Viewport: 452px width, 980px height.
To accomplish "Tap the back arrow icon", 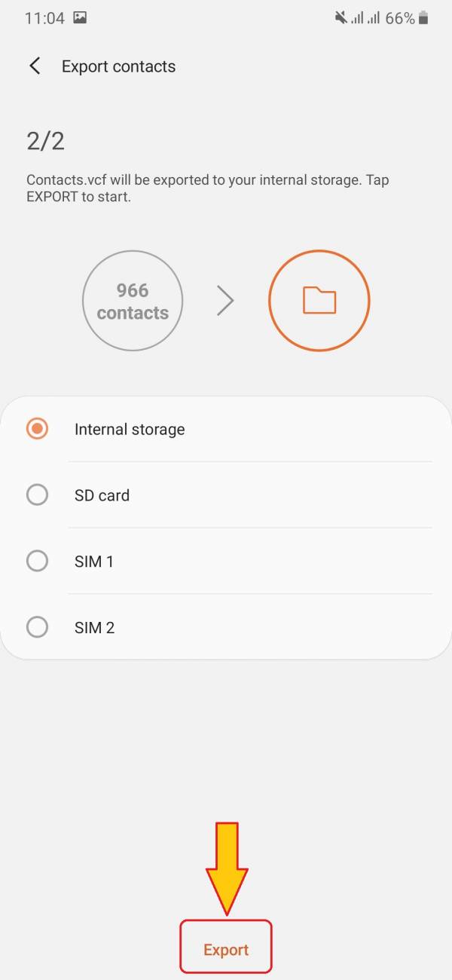I will tap(35, 66).
